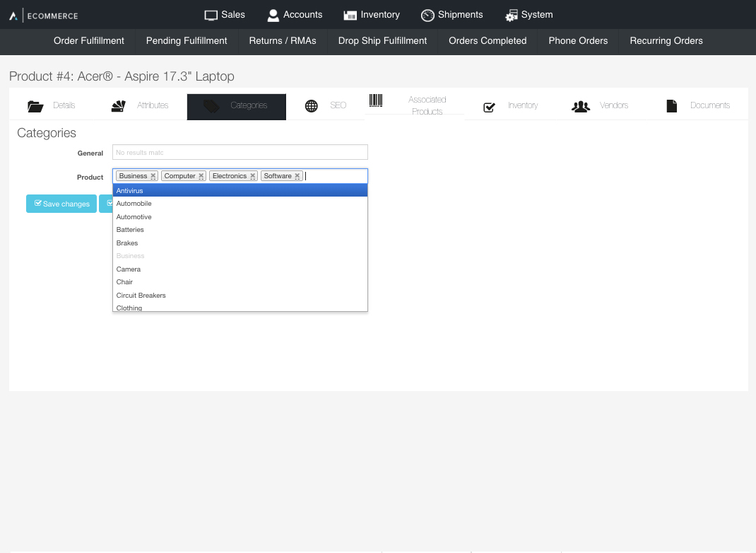Click the greyed-out Business dropdown option
The width and height of the screenshot is (756, 553).
tap(240, 256)
